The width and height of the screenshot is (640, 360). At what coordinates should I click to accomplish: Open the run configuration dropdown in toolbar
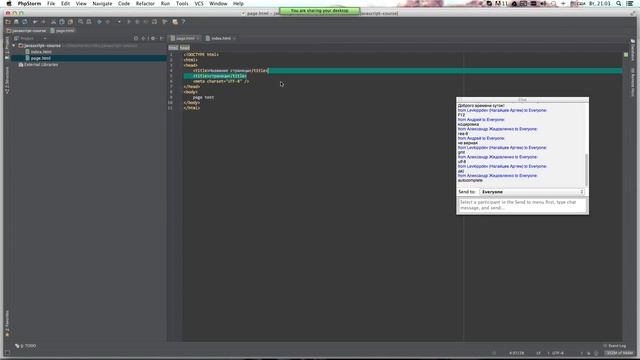(x=119, y=22)
